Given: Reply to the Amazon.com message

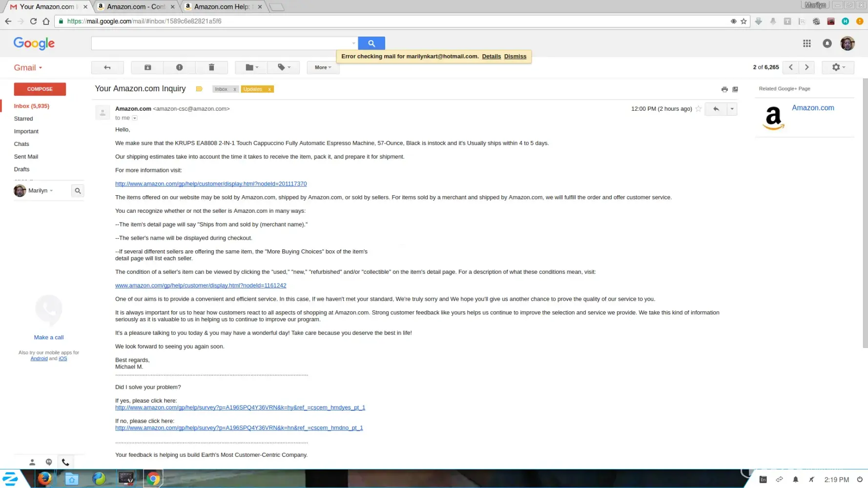Looking at the screenshot, I should click(x=716, y=109).
